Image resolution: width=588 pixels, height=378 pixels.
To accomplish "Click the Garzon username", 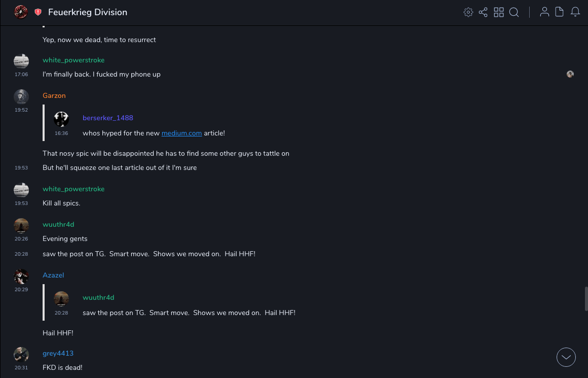I will [54, 95].
